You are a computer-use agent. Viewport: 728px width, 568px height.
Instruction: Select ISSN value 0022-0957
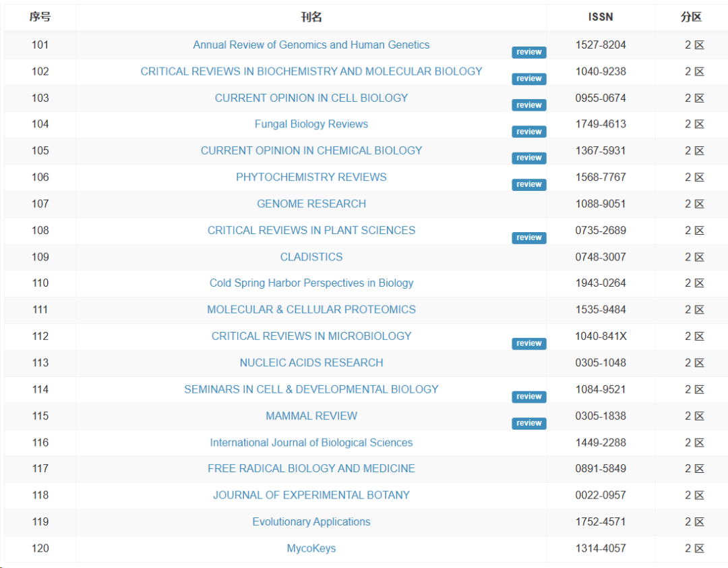601,495
